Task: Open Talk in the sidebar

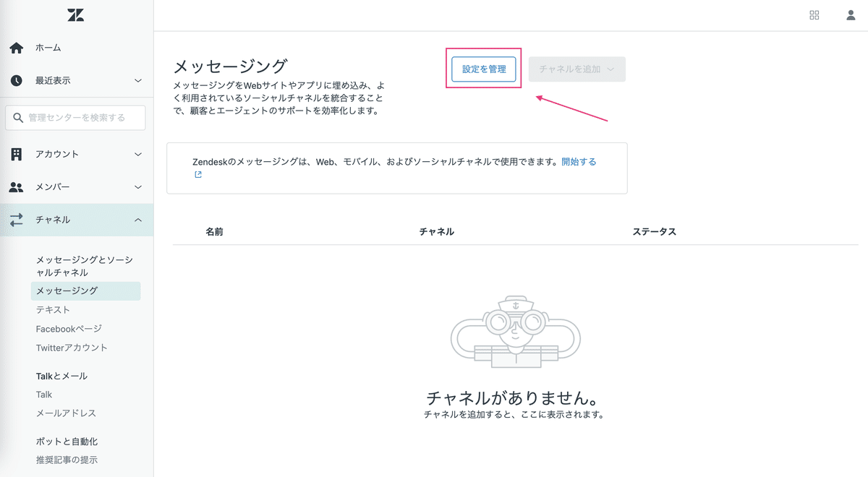Action: (x=44, y=395)
